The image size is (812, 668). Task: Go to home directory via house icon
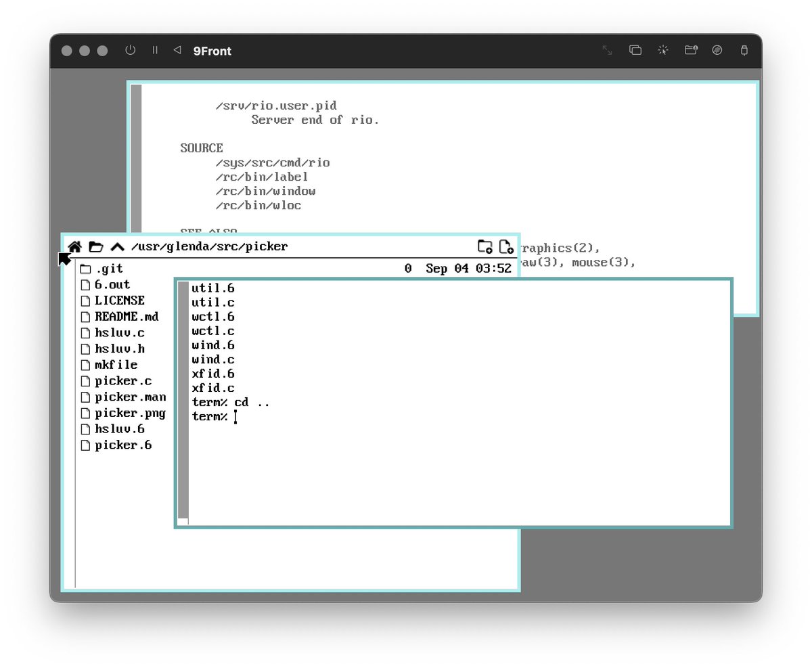(75, 247)
